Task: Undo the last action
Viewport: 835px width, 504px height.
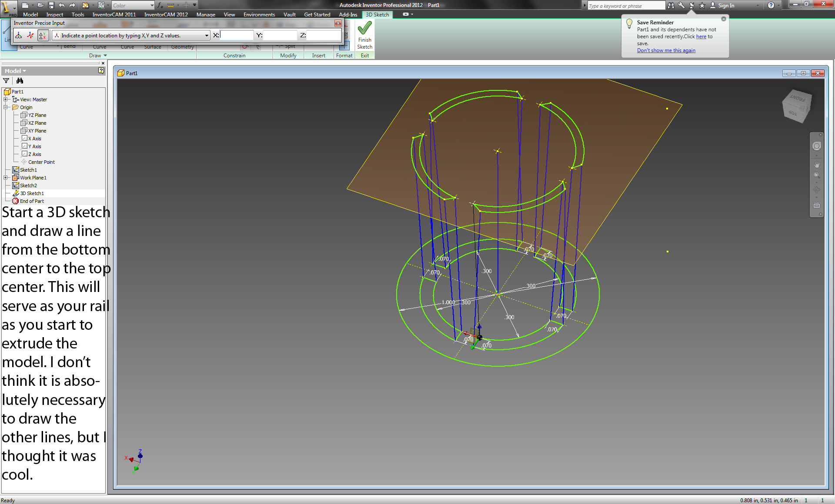Action: [61, 5]
